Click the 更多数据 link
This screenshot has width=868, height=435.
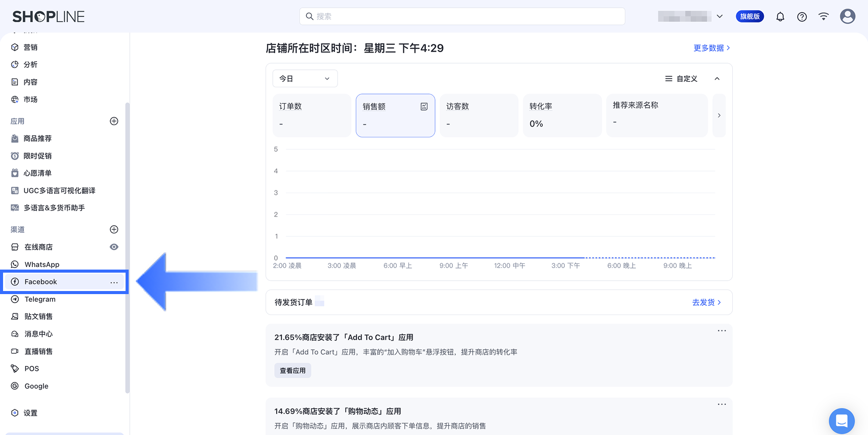pyautogui.click(x=712, y=48)
